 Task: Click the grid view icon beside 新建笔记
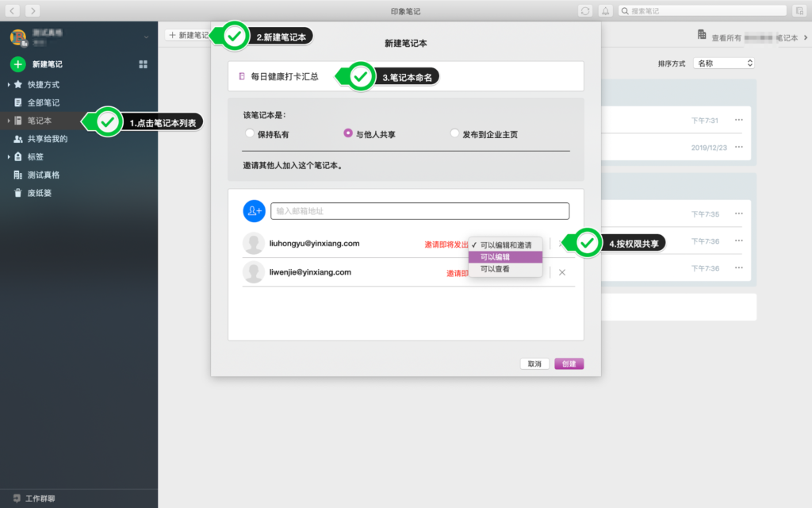coord(144,64)
